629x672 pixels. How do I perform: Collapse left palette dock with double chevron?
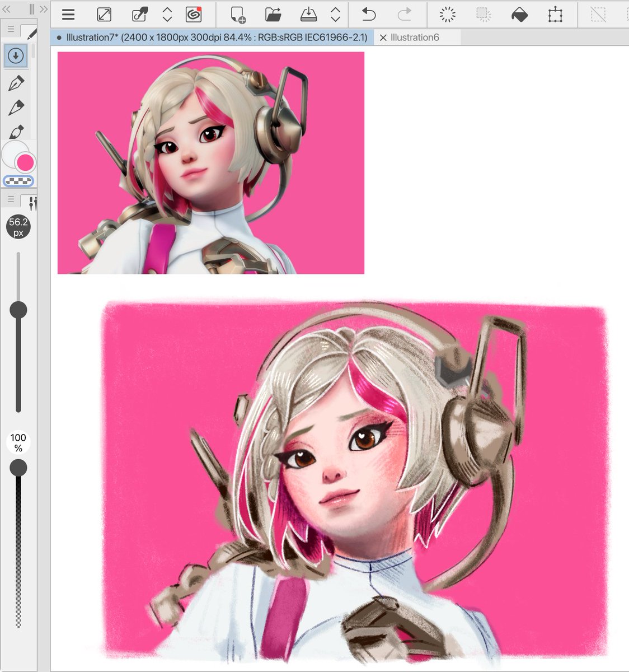pos(7,9)
